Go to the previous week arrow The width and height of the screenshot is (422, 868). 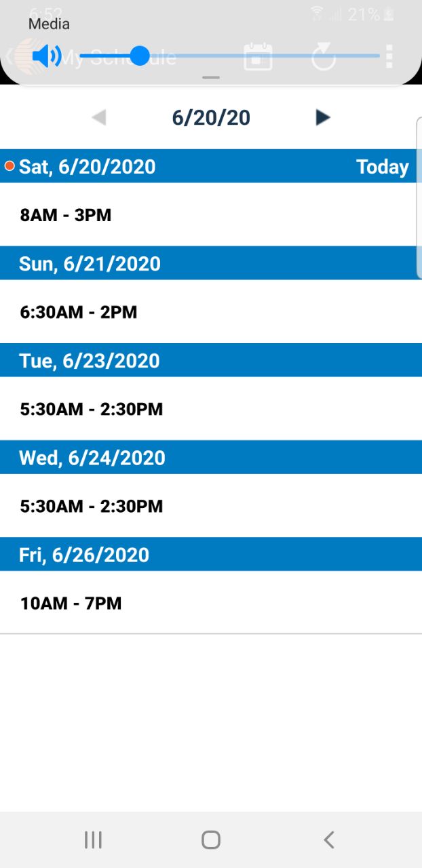99,118
